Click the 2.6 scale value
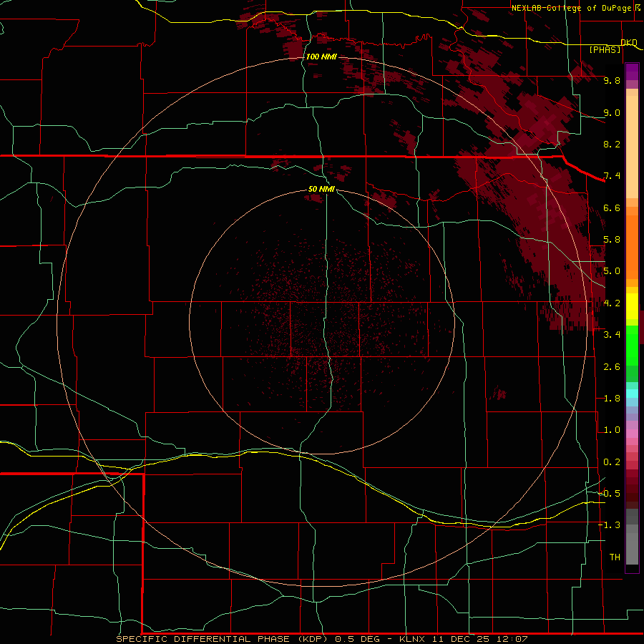Screen dimensions: 644x644 pyautogui.click(x=612, y=367)
